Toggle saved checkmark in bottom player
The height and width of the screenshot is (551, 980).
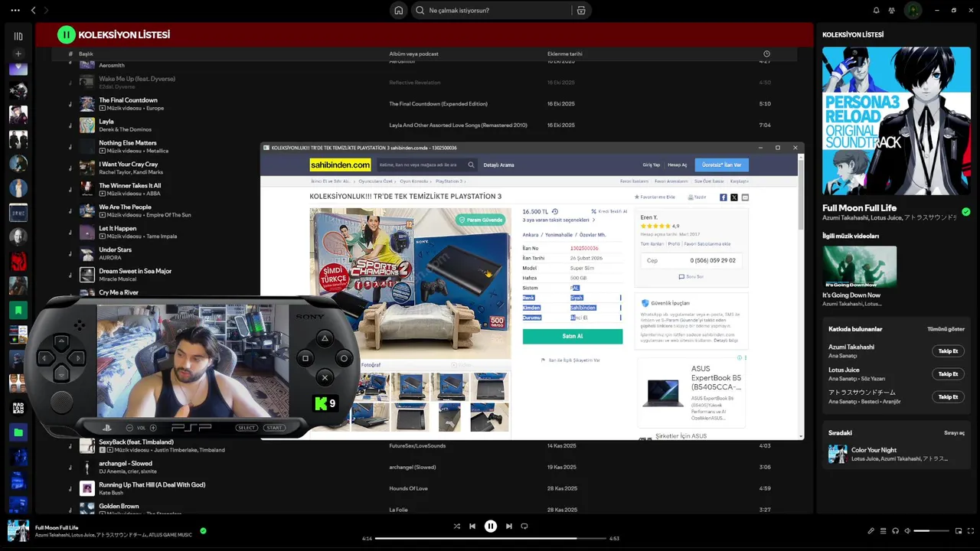tap(203, 530)
